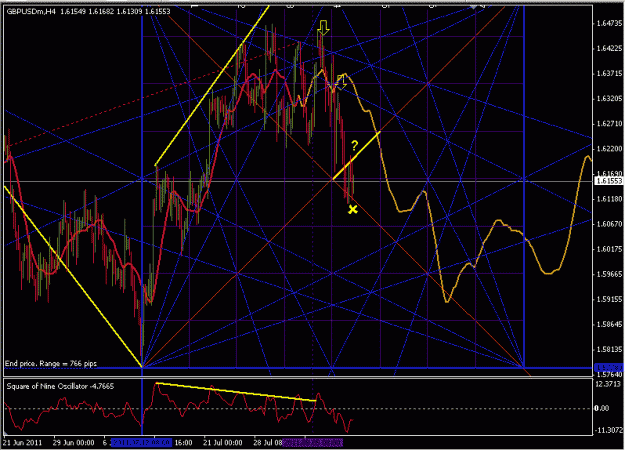Click the OHLC values 1.61549 1.61682 1.61309 1.61553
The width and height of the screenshot is (625, 450).
click(x=115, y=12)
